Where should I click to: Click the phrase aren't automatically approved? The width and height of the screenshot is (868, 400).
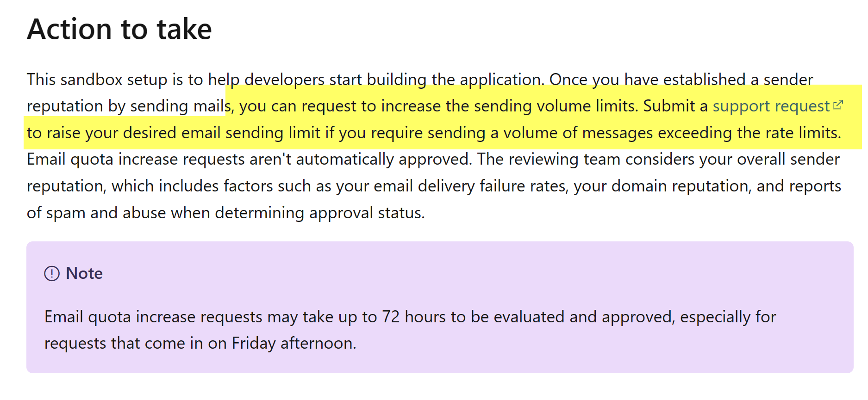[x=384, y=159]
